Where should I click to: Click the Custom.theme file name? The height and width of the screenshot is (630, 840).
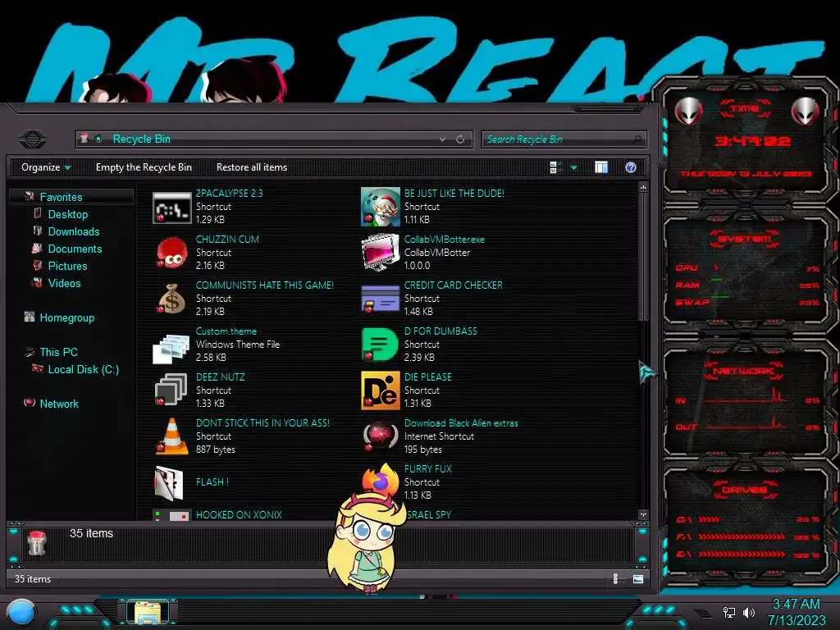coord(226,331)
